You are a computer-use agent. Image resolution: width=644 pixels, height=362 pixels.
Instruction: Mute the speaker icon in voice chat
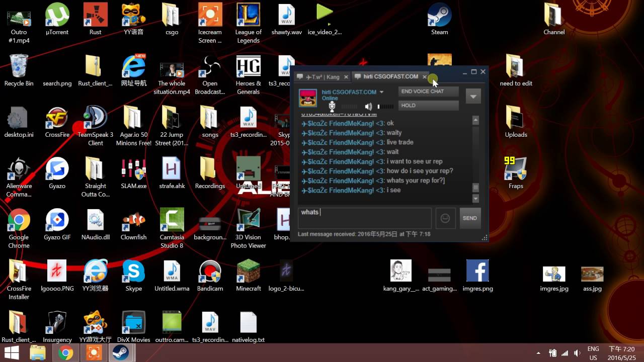(369, 107)
